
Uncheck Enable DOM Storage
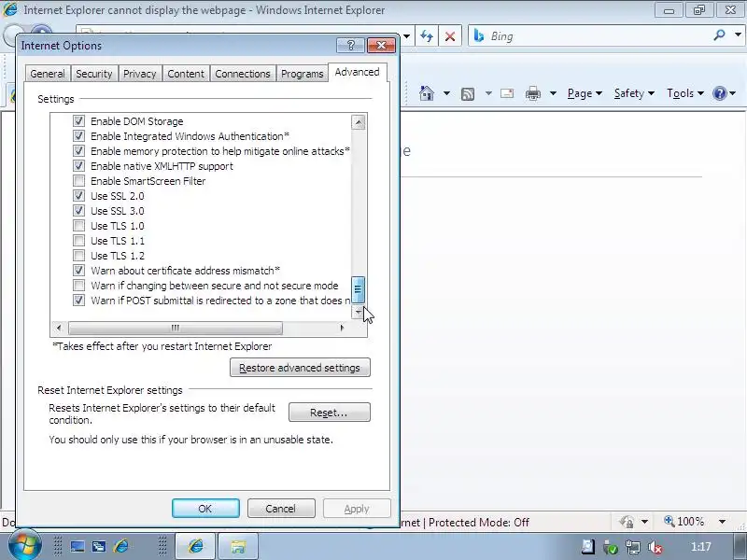(x=79, y=121)
